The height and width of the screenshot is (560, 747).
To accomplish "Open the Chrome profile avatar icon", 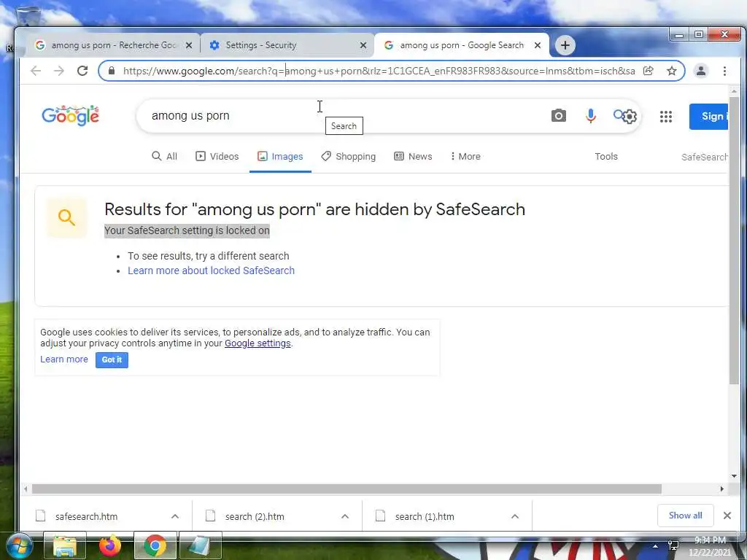I will point(701,71).
